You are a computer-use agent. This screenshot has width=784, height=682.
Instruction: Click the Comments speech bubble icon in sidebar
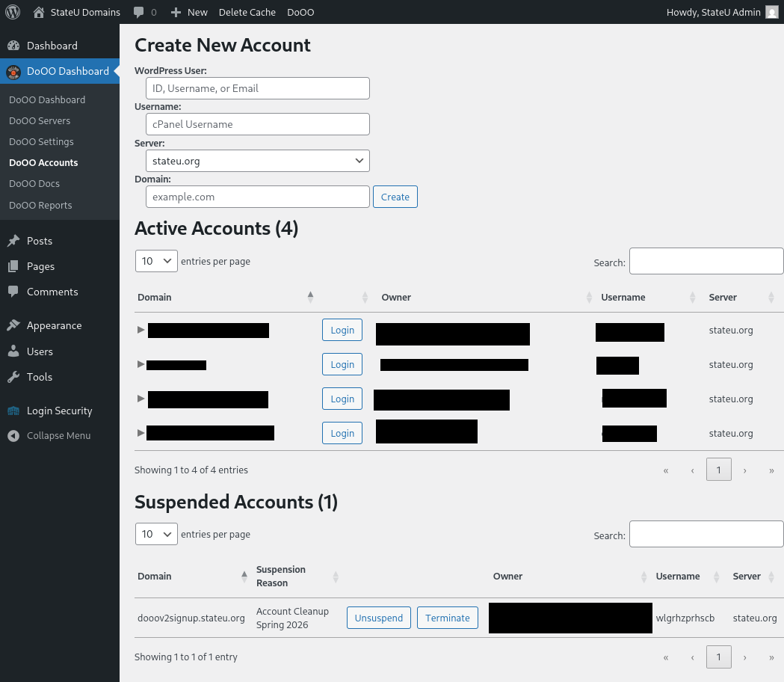click(x=13, y=292)
